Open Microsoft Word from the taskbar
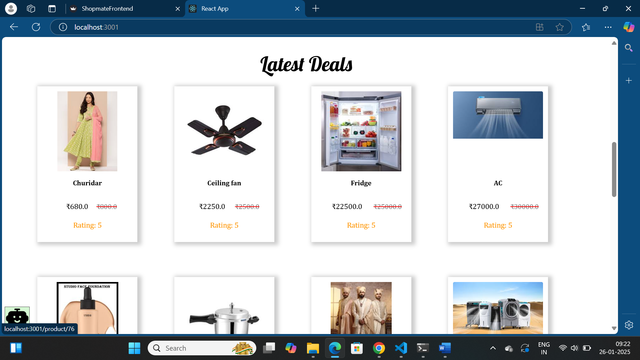 445,348
